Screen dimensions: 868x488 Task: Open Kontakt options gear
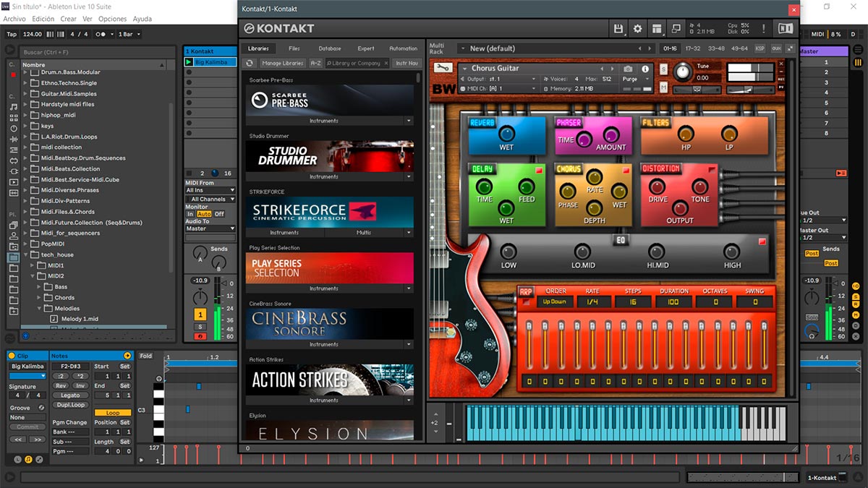[637, 29]
